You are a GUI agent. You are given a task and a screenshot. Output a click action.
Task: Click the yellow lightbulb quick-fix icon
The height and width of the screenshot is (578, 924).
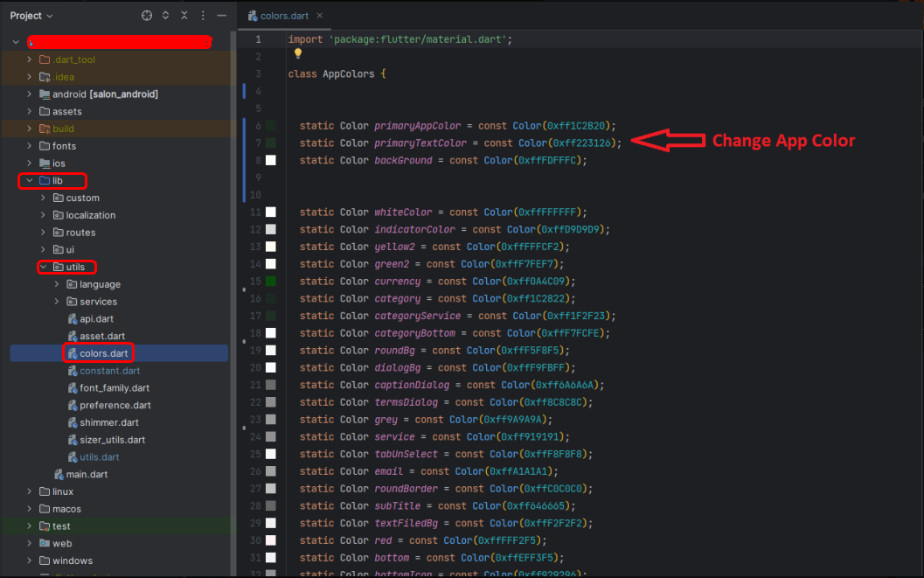pyautogui.click(x=297, y=53)
